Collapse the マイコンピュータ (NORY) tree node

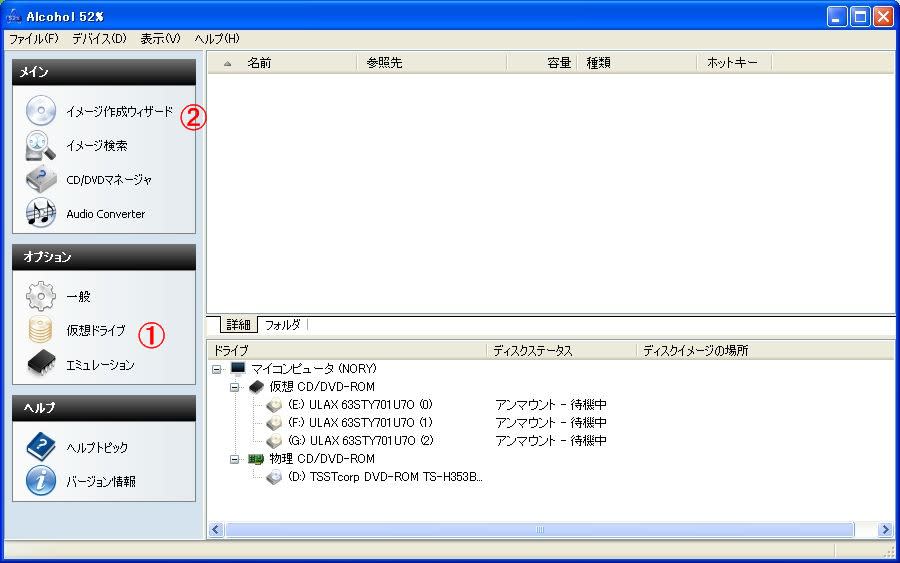click(x=219, y=369)
